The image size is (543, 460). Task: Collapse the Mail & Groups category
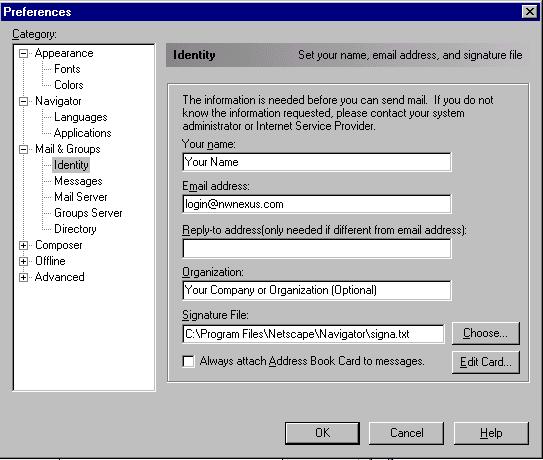[24, 149]
